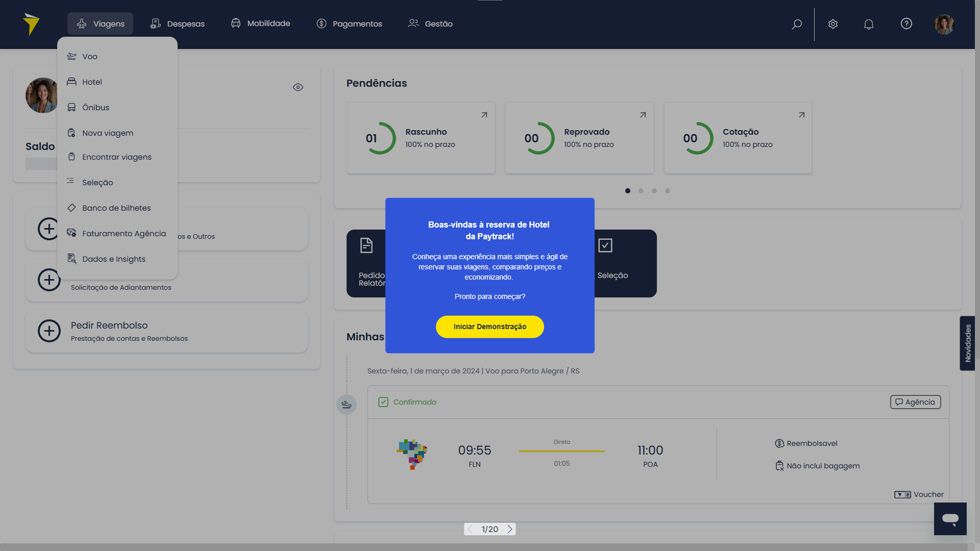Click plus icon for Solicitação de Adiantamentos

pyautogui.click(x=49, y=280)
